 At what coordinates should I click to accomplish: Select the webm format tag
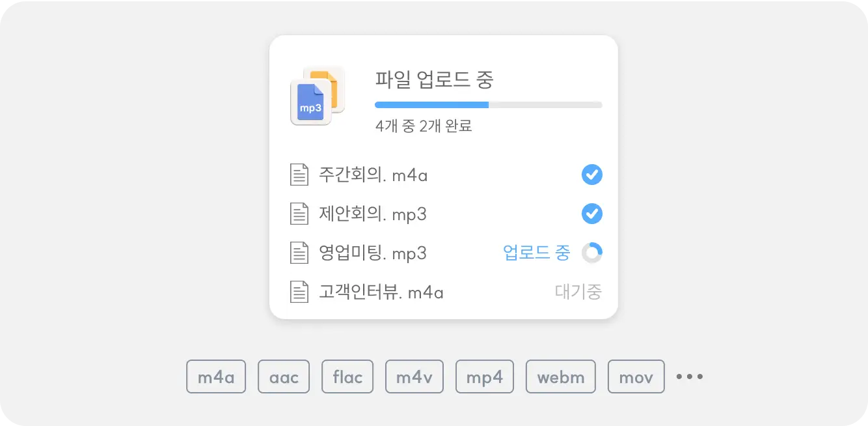(560, 376)
